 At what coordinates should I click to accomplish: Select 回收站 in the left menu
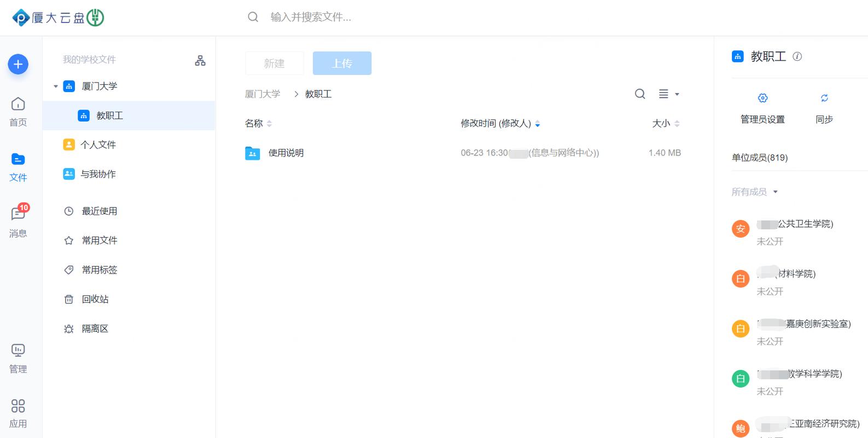coord(95,299)
